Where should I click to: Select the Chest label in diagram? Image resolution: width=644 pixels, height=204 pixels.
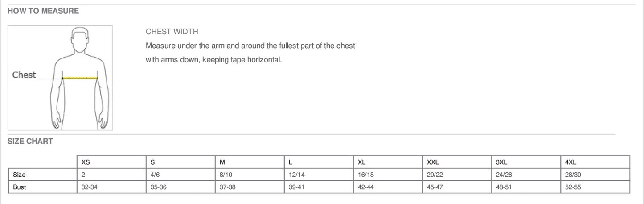tap(24, 75)
